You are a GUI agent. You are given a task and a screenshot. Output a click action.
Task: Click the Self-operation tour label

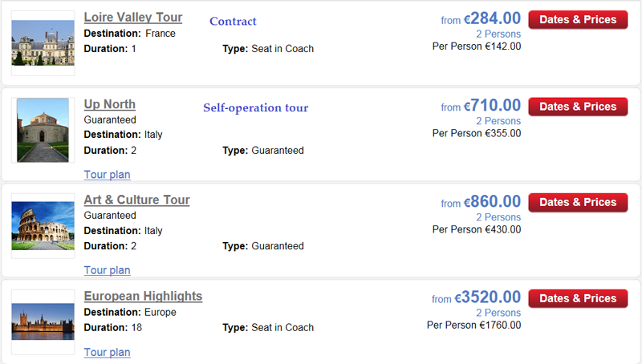pos(256,107)
